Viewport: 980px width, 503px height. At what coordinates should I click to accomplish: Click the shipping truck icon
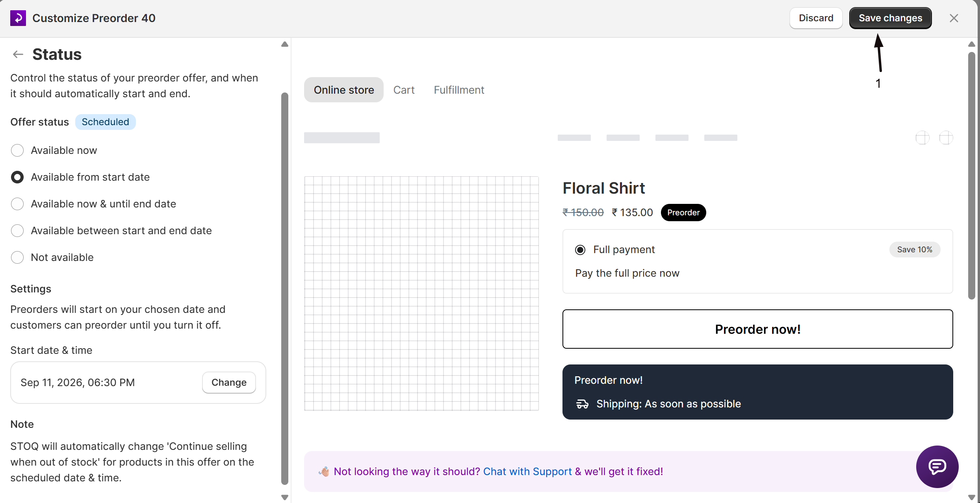point(582,404)
